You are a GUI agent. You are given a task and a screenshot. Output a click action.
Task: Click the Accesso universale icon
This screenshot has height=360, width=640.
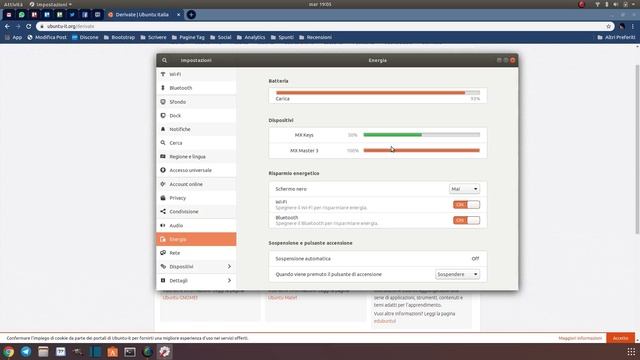pos(163,170)
